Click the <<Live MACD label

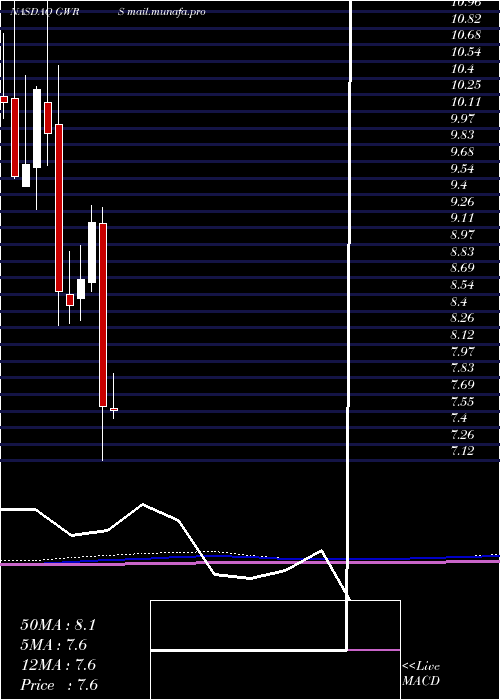[x=421, y=674]
